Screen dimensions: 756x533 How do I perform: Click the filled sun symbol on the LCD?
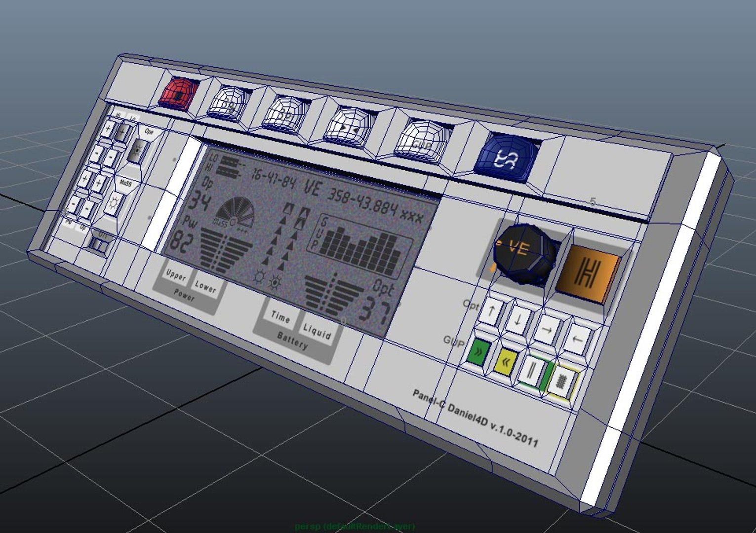(x=276, y=283)
